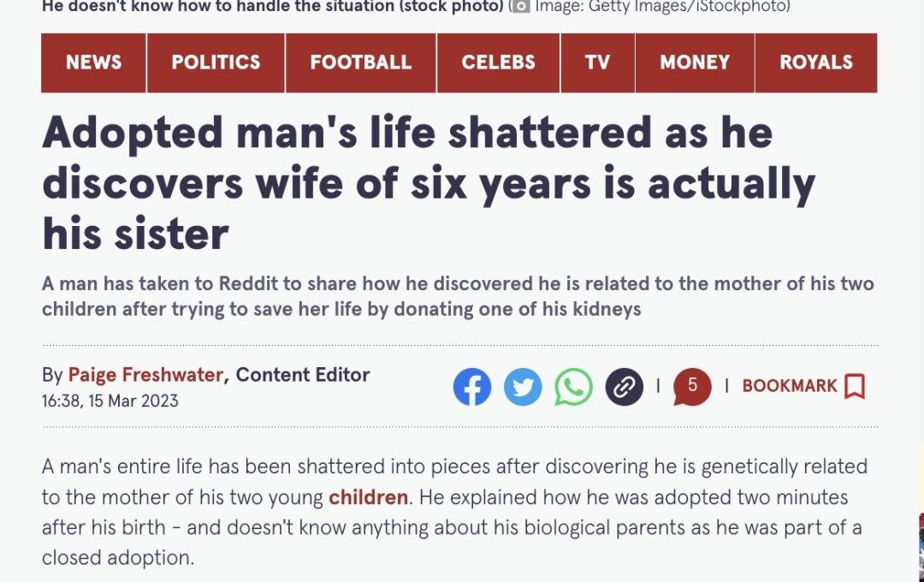This screenshot has height=582, width=924.
Task: Open the ROYALS section tab
Action: point(816,62)
